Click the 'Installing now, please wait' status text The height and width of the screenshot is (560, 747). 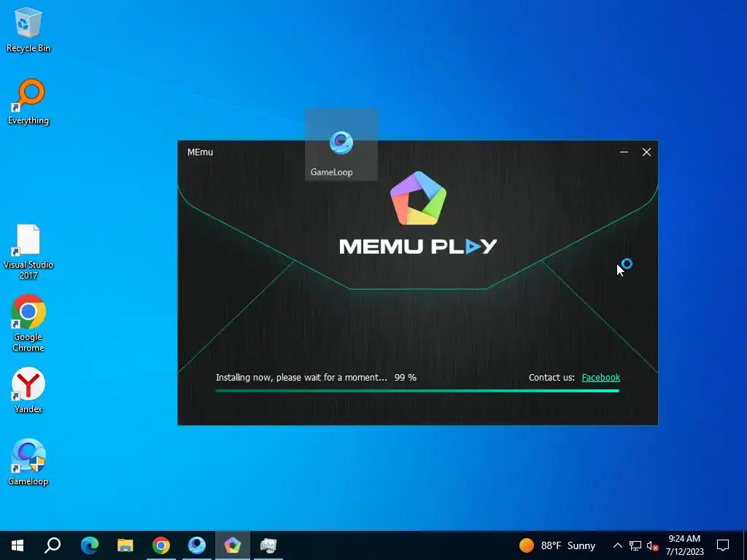tap(301, 377)
